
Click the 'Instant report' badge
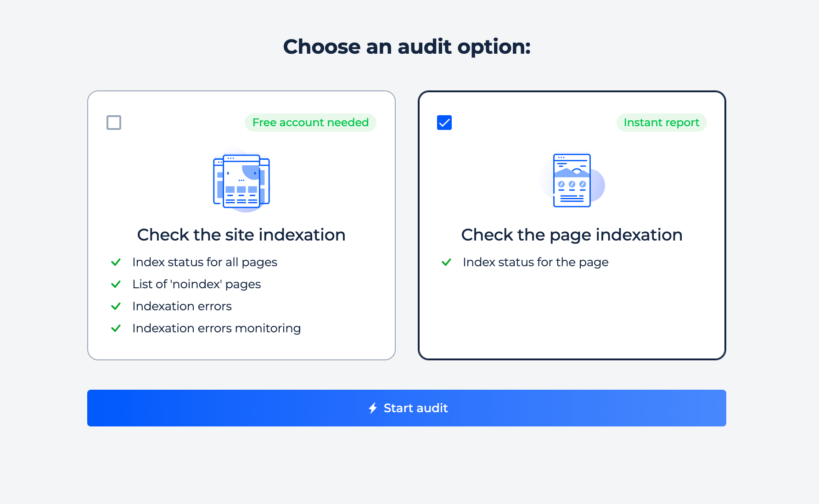coord(662,123)
